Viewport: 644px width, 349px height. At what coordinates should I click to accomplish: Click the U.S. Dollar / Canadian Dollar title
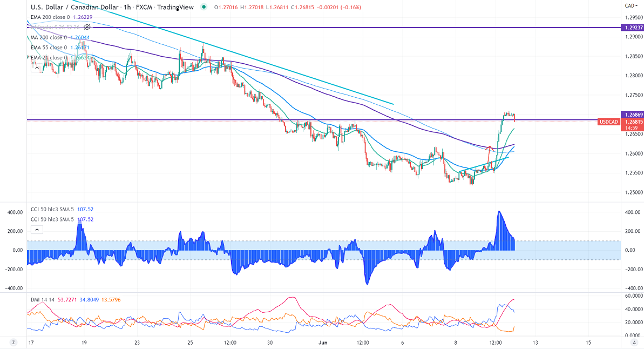pos(74,7)
